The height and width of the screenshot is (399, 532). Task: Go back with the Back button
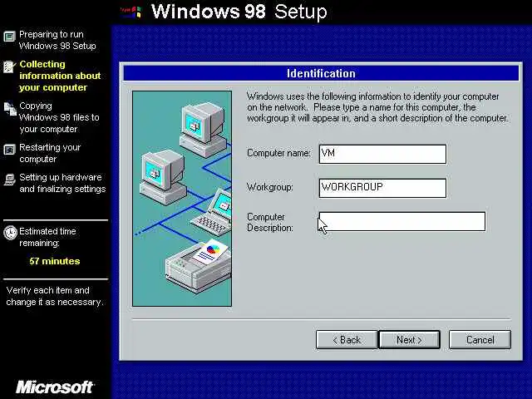[347, 340]
